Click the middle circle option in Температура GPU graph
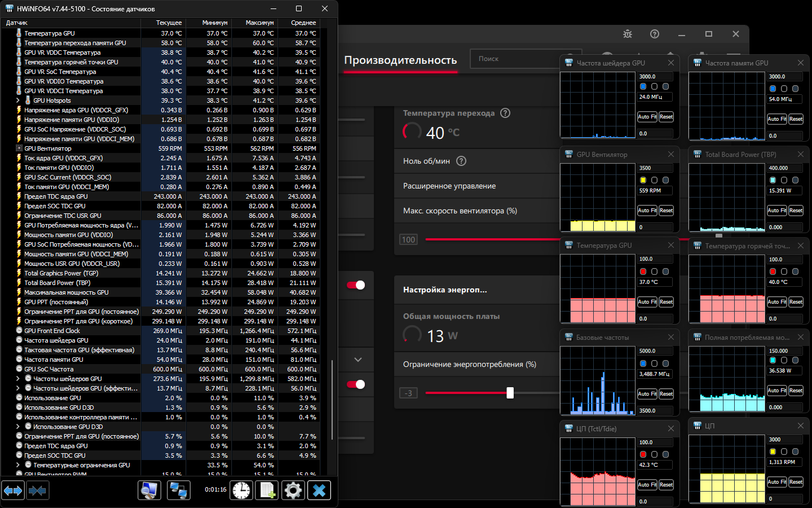Image resolution: width=812 pixels, height=508 pixels. point(654,271)
